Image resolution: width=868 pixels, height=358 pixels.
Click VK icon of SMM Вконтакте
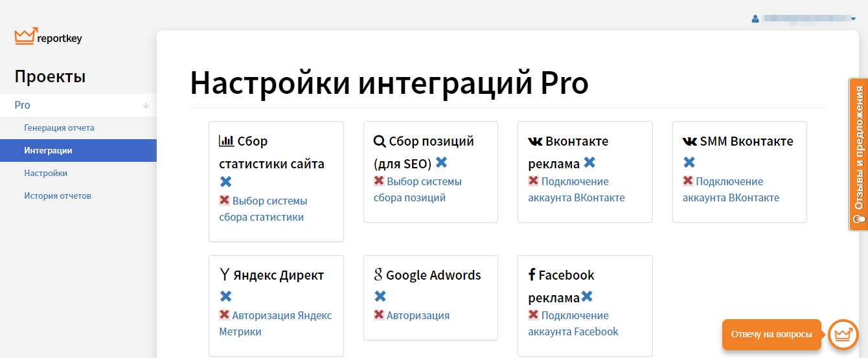[690, 141]
